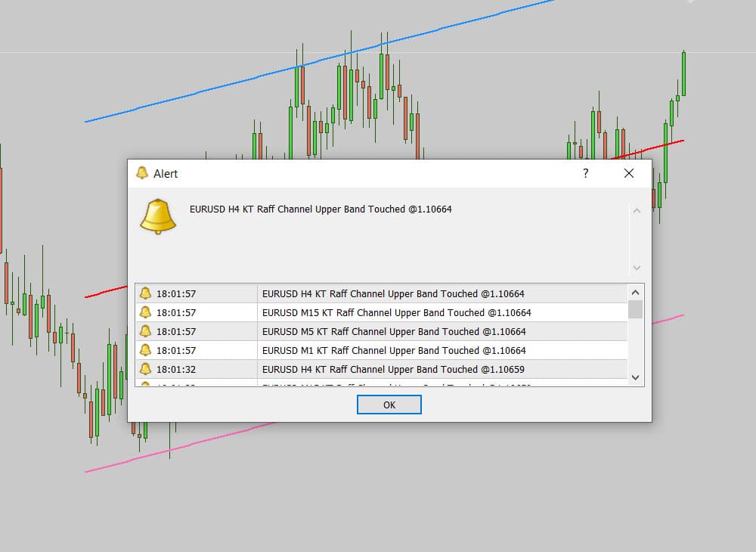The height and width of the screenshot is (552, 756).
Task: Click the bell icon on the EURUSD H4 alert row
Action: point(144,293)
